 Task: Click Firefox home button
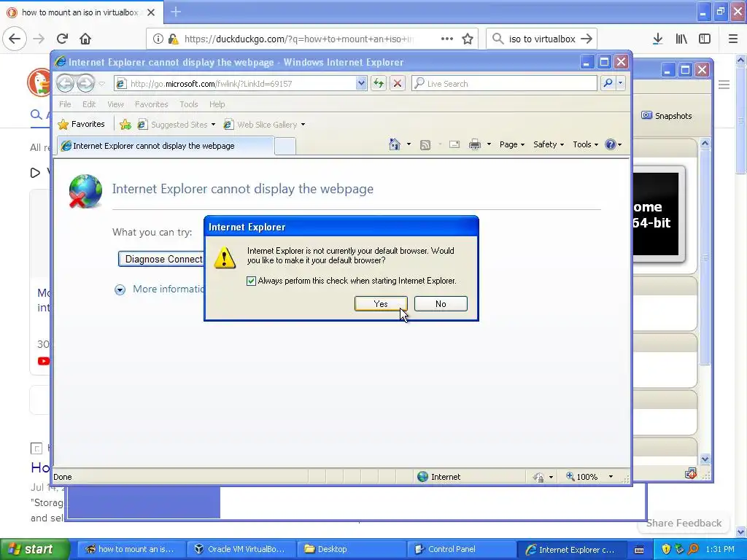pyautogui.click(x=85, y=39)
